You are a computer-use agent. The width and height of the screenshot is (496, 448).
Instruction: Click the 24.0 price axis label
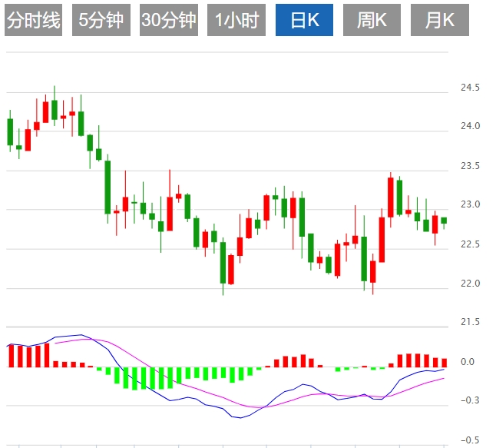[470, 126]
